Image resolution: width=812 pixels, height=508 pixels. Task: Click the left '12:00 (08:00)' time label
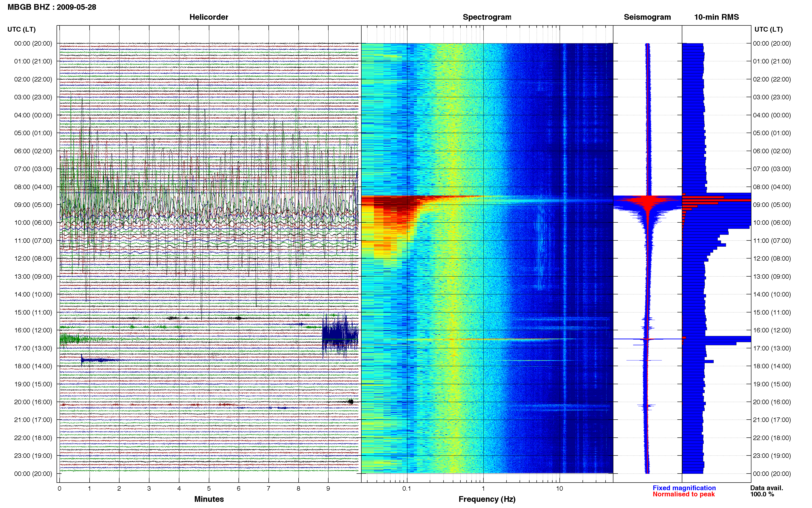tap(33, 258)
